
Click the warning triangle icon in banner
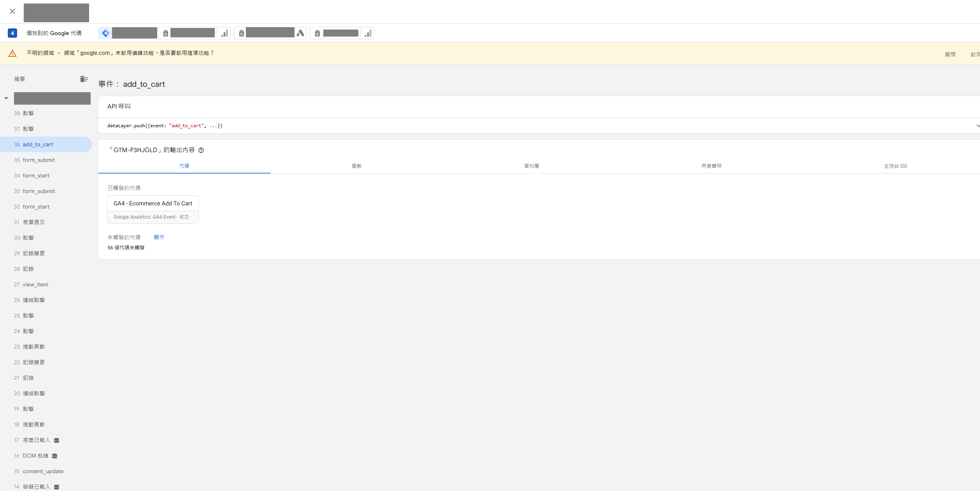click(x=12, y=53)
